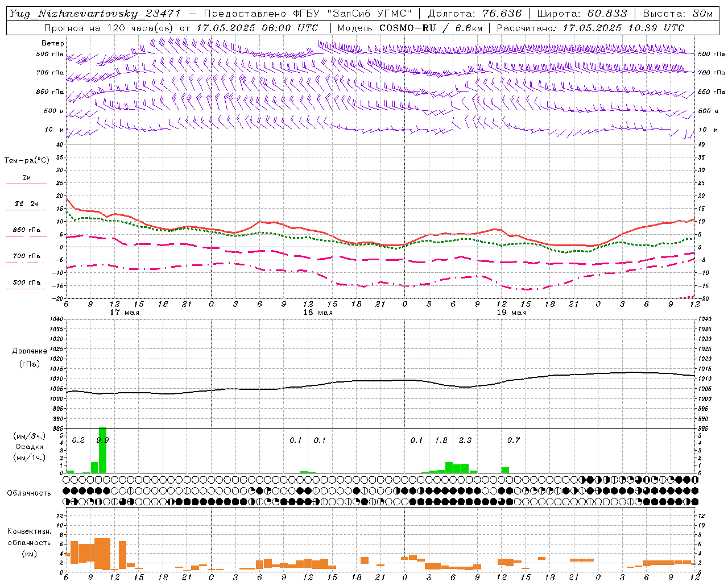Click the 1.8 precipitation value
The height and width of the screenshot is (582, 728).
click(x=441, y=440)
